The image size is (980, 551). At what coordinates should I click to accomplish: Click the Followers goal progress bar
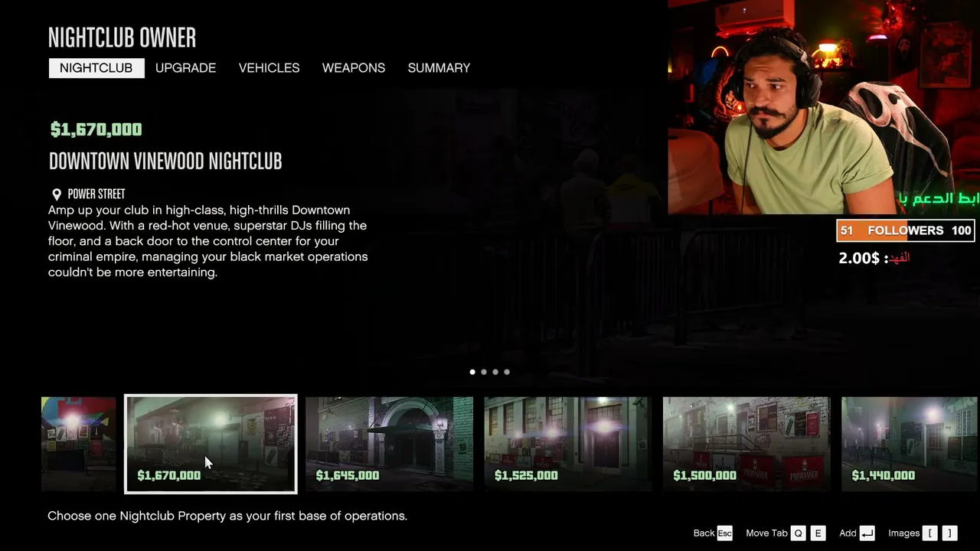pyautogui.click(x=906, y=230)
